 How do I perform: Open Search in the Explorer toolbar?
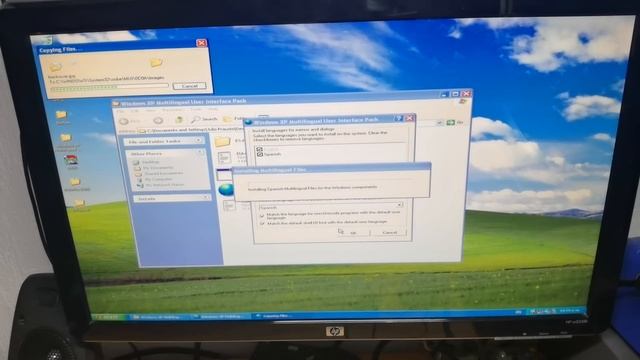point(204,119)
